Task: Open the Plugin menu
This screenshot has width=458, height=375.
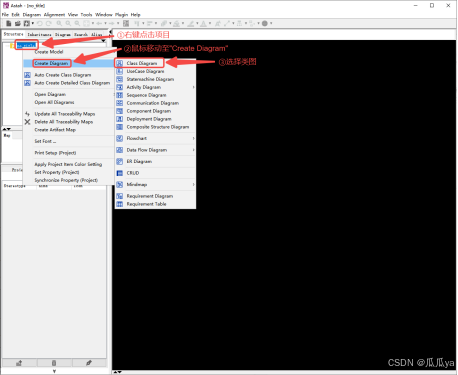Action: (121, 15)
